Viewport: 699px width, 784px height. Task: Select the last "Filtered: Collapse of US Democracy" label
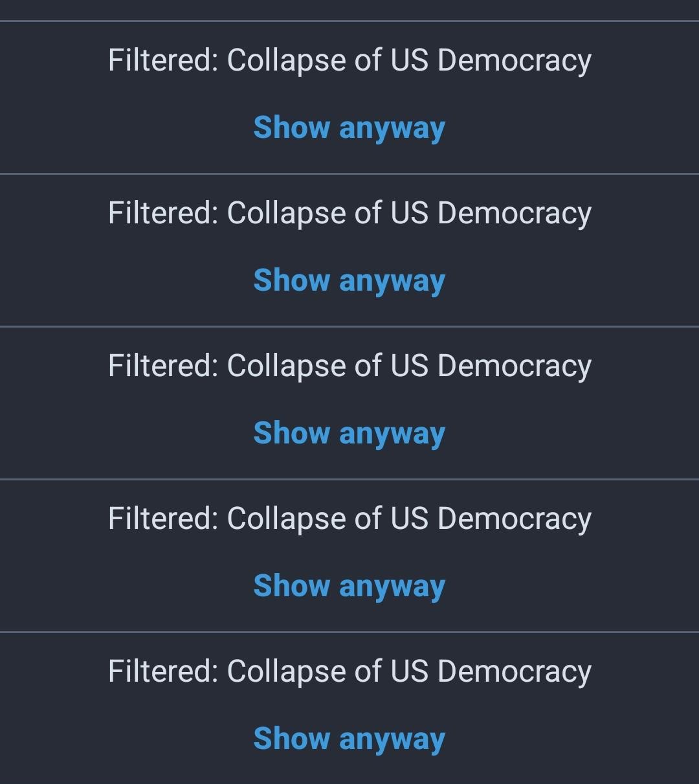[349, 672]
